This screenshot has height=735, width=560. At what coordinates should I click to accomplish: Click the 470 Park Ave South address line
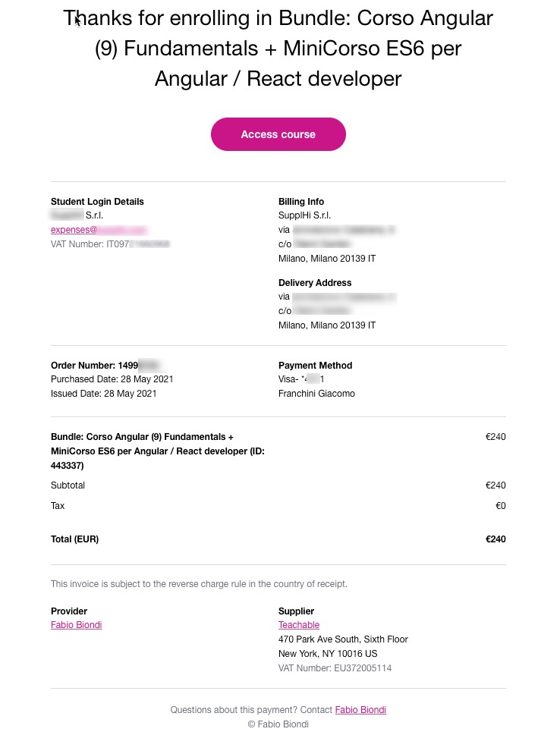tap(343, 639)
